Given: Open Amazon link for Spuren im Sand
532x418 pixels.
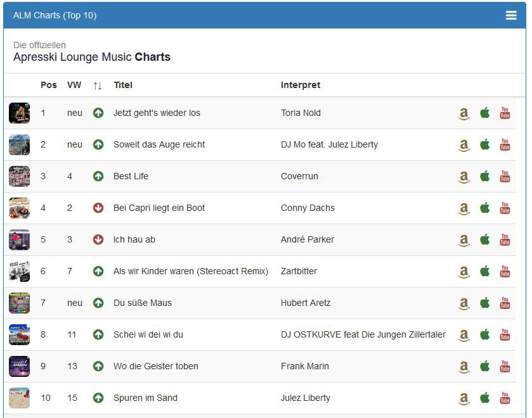Looking at the screenshot, I should click(x=464, y=398).
